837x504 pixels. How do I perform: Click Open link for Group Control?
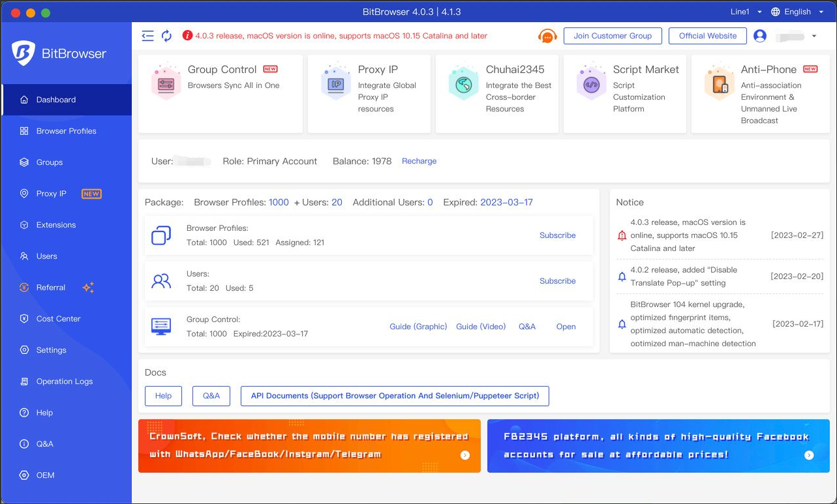point(566,327)
